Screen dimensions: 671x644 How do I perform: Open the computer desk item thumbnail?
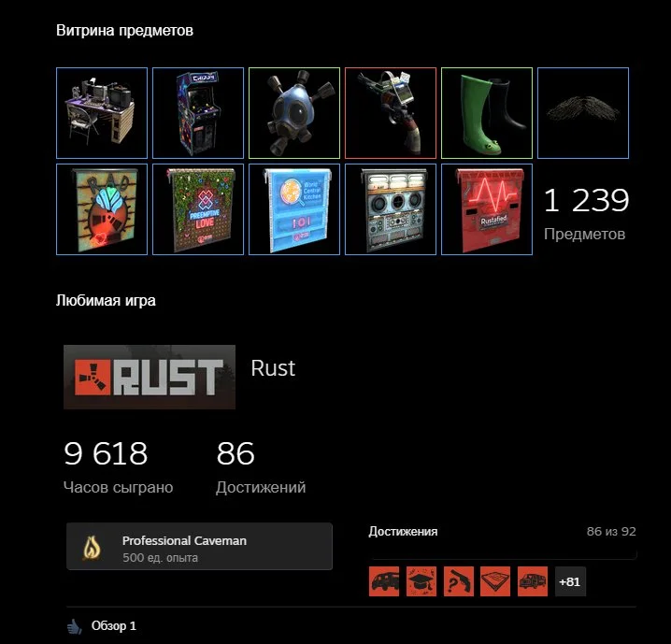(102, 113)
